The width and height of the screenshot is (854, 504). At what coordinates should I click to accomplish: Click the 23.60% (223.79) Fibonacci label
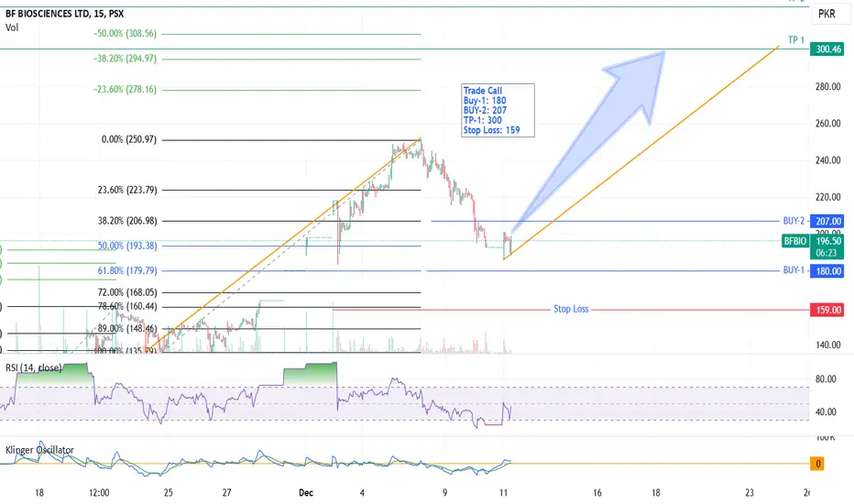point(127,191)
